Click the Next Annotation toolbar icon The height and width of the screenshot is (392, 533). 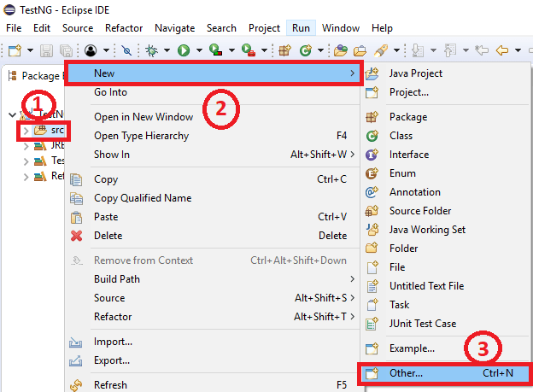[x=418, y=50]
